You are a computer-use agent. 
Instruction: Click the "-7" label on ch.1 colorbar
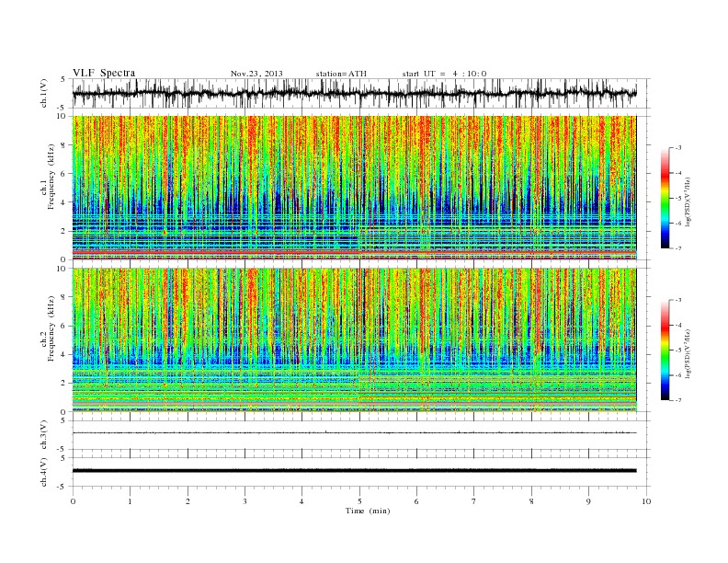(x=678, y=248)
